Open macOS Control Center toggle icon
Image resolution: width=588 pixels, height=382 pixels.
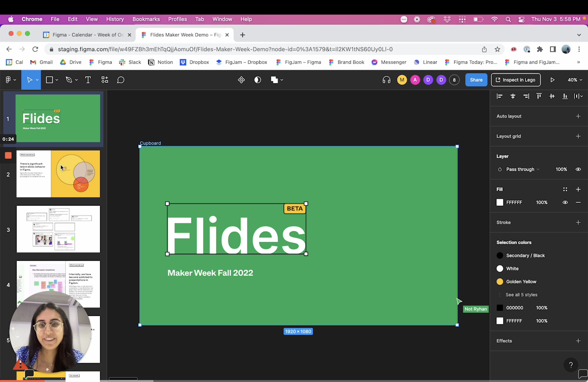click(x=521, y=19)
